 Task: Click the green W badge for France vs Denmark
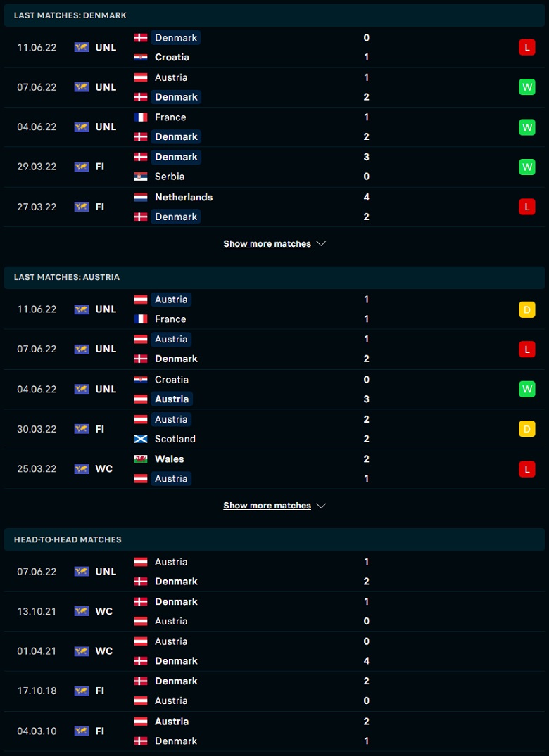pos(526,127)
